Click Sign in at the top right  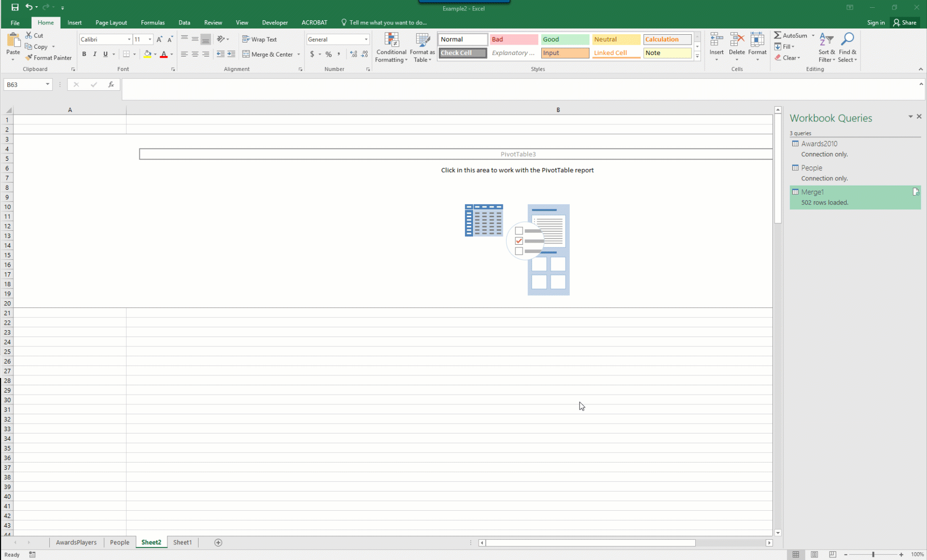coord(876,23)
